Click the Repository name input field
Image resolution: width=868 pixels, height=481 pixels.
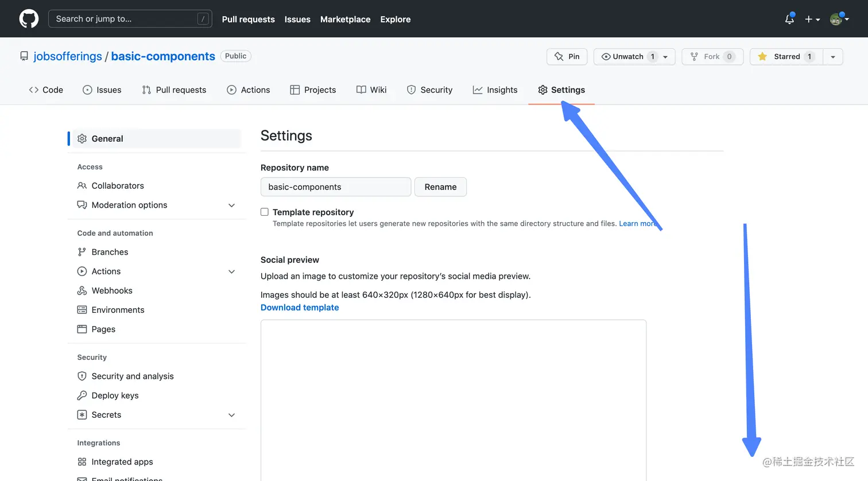[x=336, y=187]
